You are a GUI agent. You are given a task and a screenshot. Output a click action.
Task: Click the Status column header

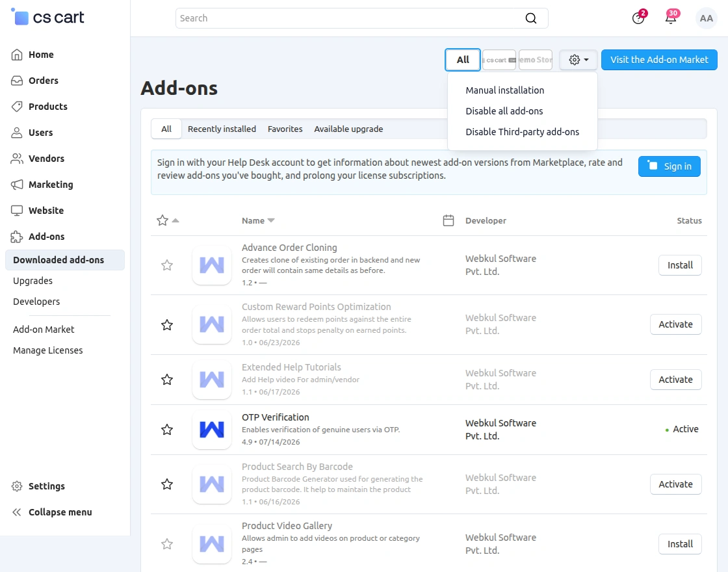pos(689,221)
